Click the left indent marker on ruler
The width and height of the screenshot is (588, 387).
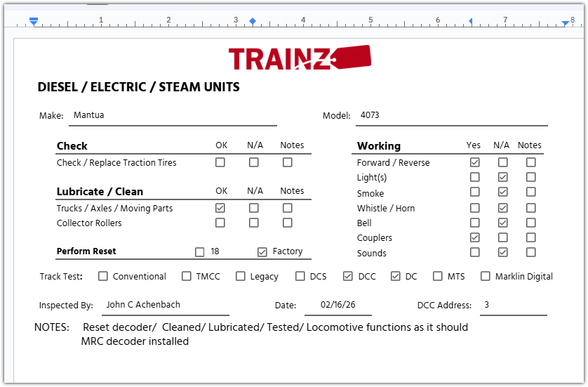[x=34, y=22]
